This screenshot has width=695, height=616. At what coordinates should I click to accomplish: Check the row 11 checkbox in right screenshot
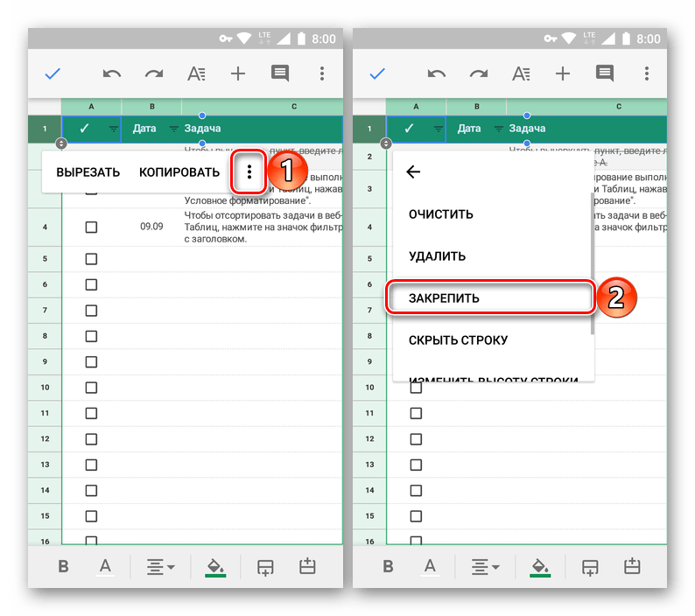coord(416,413)
